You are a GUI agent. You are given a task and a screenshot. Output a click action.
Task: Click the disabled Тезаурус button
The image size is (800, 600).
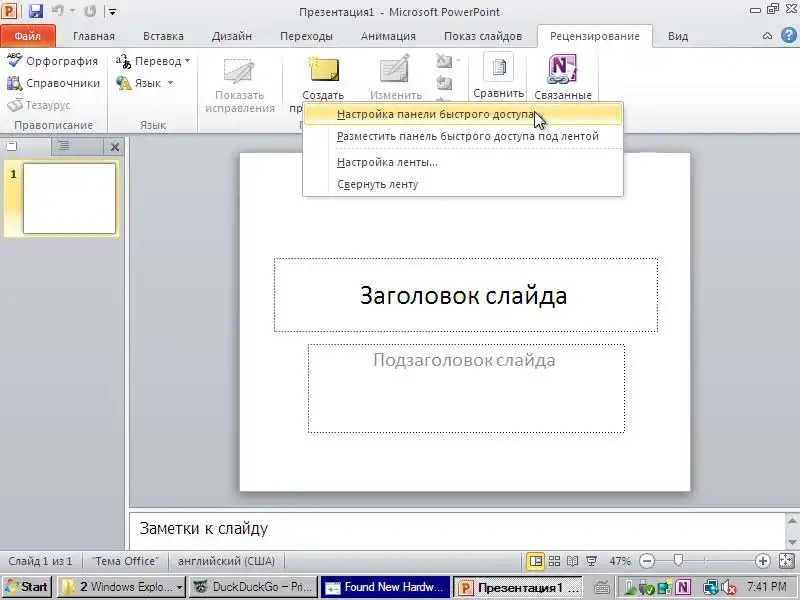39,105
